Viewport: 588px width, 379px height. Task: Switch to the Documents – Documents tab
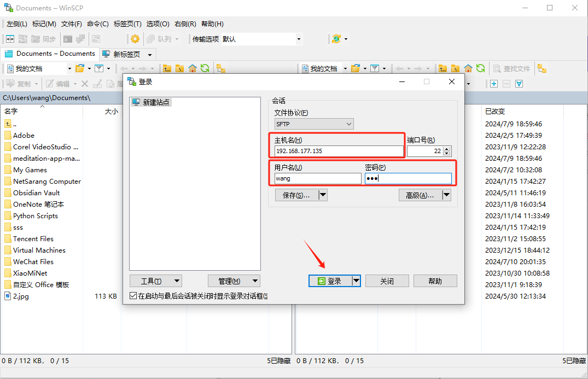pos(50,54)
